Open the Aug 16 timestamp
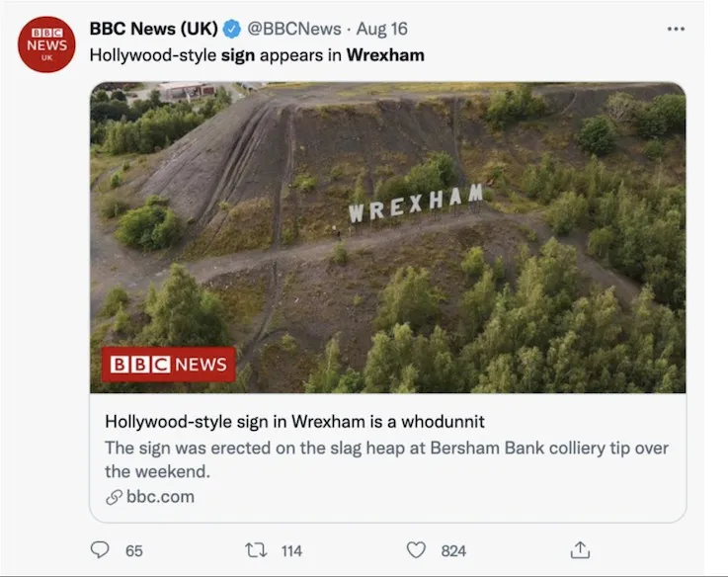 click(381, 29)
